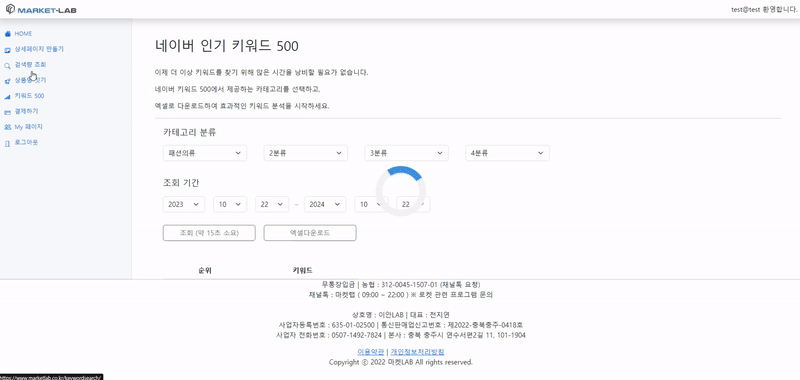The image size is (800, 380).
Task: Click the My 페이지 people icon
Action: tap(7, 127)
